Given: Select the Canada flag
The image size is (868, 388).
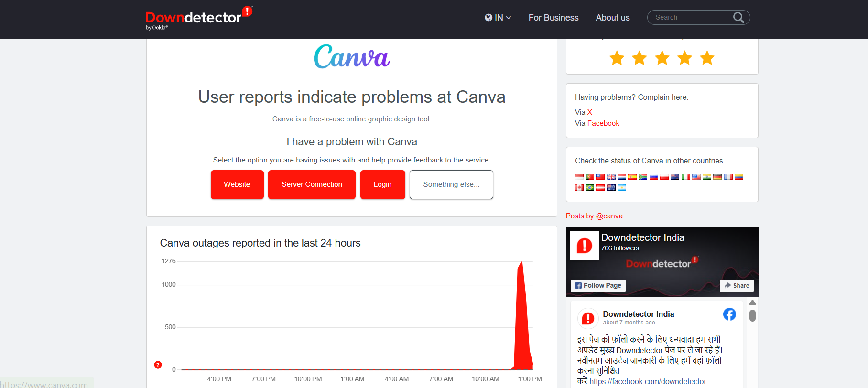Looking at the screenshot, I should pos(579,187).
